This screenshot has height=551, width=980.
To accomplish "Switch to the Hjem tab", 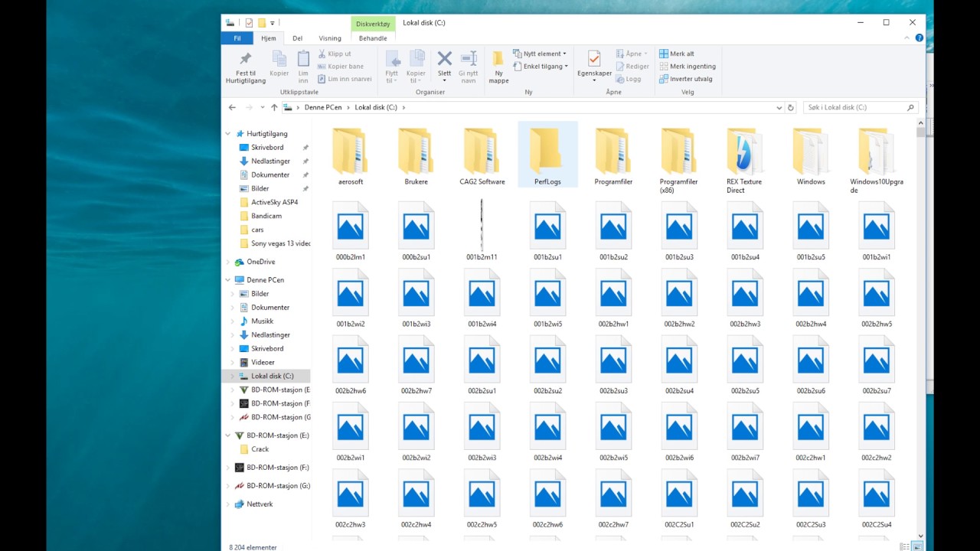I will click(269, 38).
